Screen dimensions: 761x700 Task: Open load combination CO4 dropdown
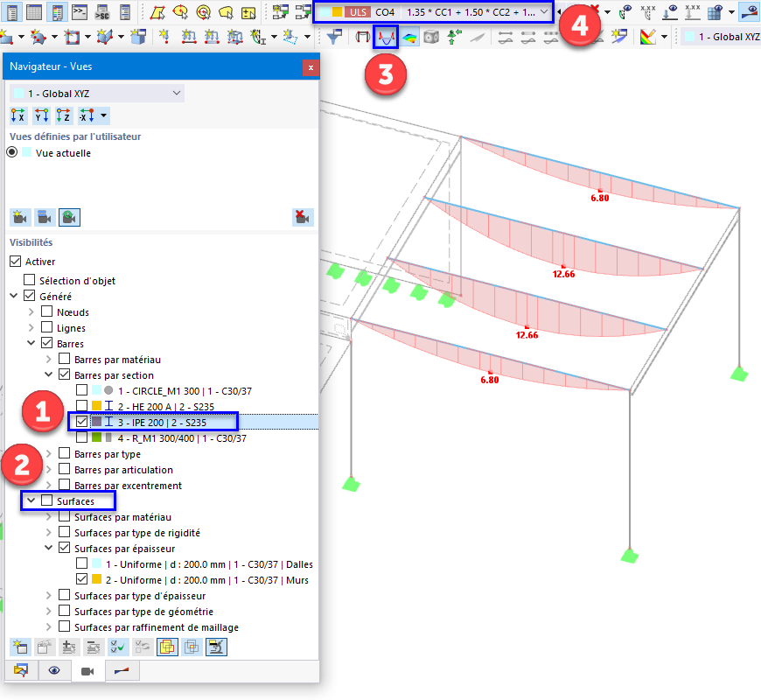pos(433,11)
